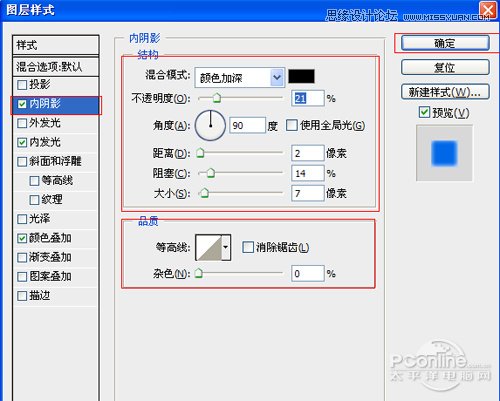Select the 内发光 style label
500x401 pixels.
click(x=45, y=142)
